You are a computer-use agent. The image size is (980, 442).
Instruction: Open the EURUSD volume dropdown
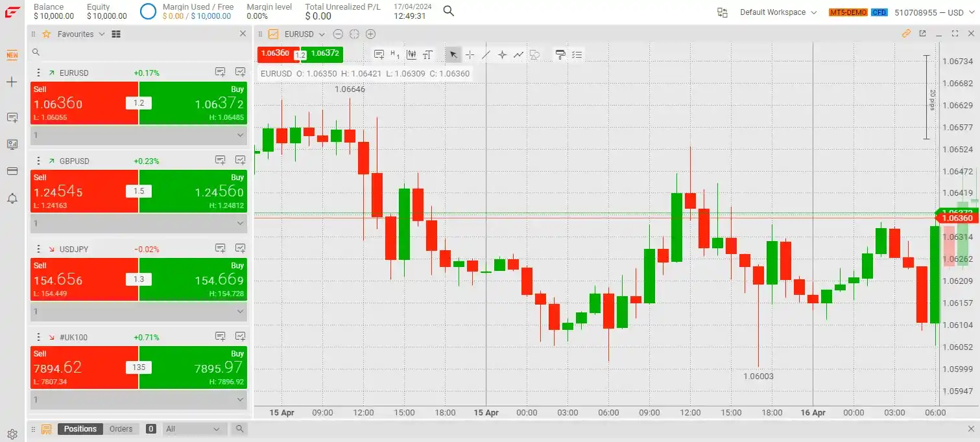coord(138,135)
